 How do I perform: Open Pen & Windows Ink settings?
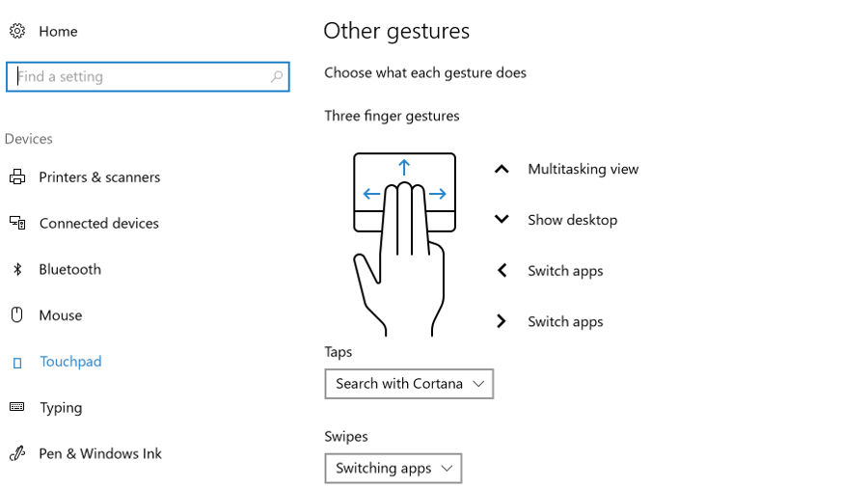point(100,453)
